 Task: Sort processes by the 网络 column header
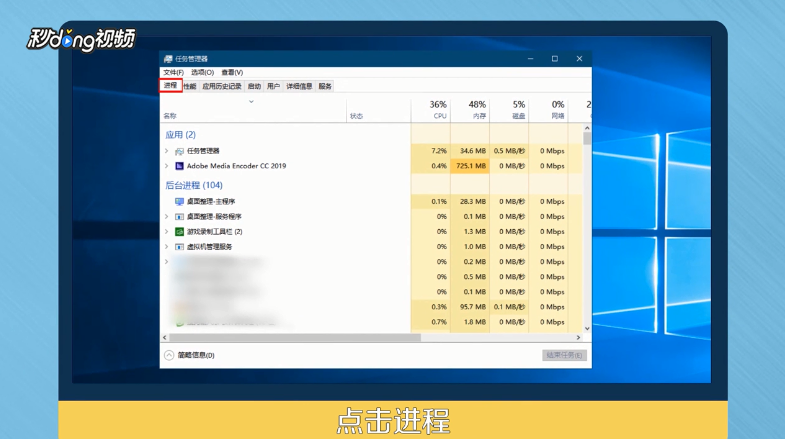[548, 110]
